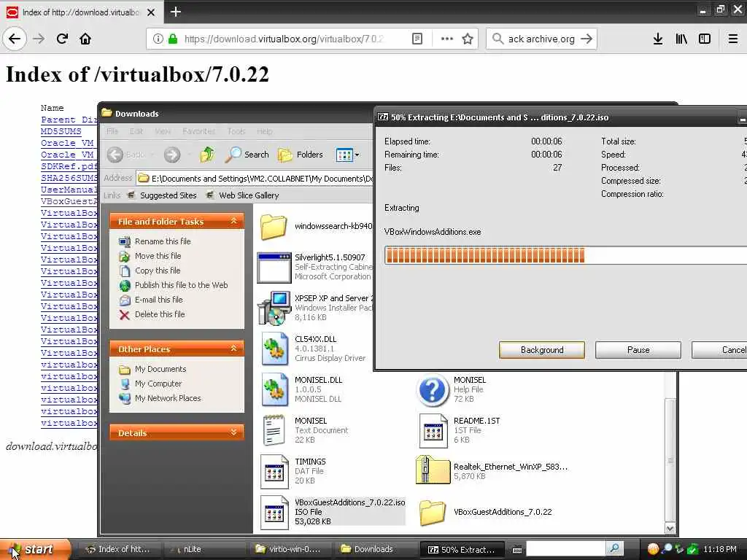Screen dimensions: 747x560
Task: Click Delete this file
Action: 160,314
